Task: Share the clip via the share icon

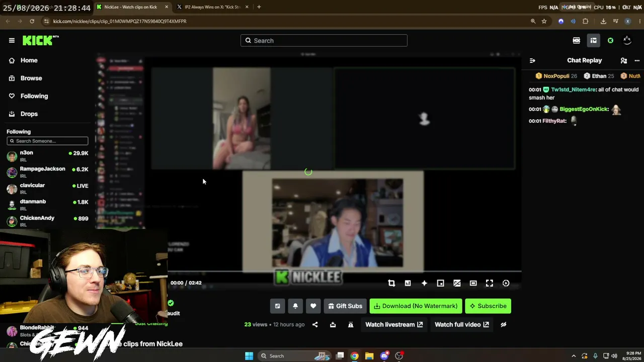Action: tap(315, 325)
